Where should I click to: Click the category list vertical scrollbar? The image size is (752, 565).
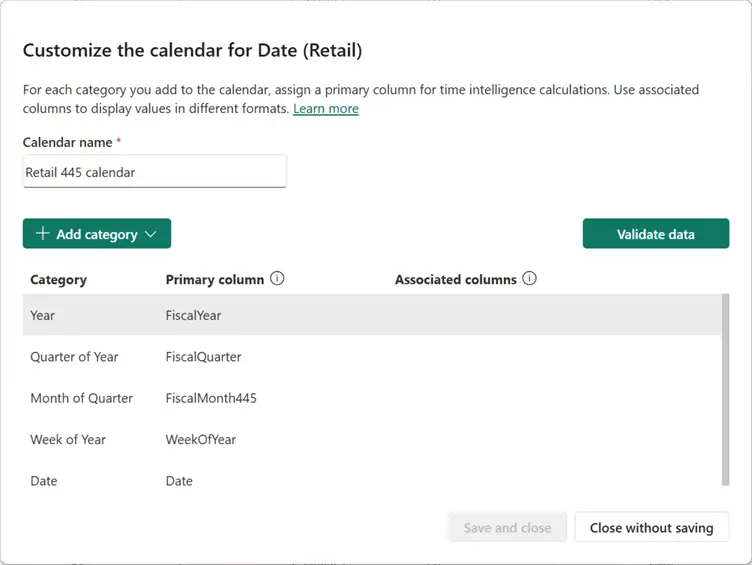coord(724,390)
